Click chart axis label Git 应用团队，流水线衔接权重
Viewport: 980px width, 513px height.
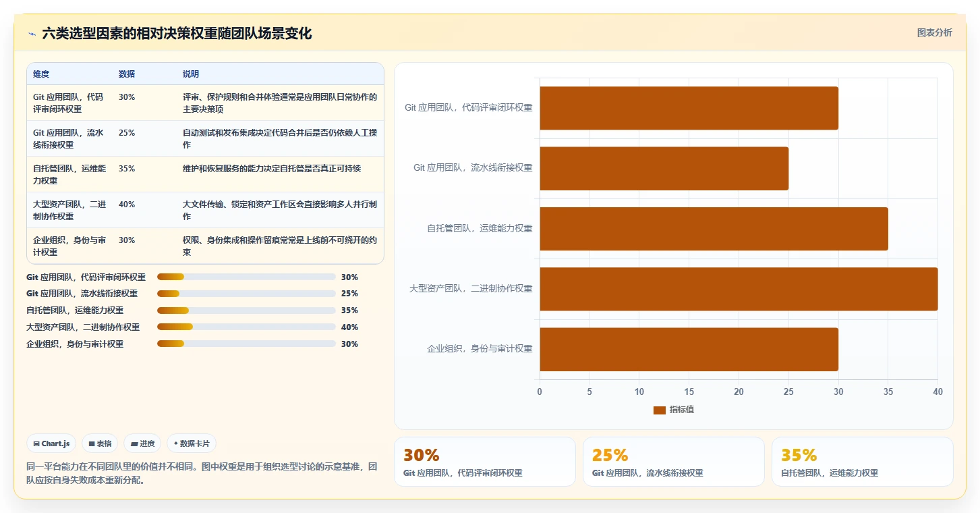(x=473, y=167)
